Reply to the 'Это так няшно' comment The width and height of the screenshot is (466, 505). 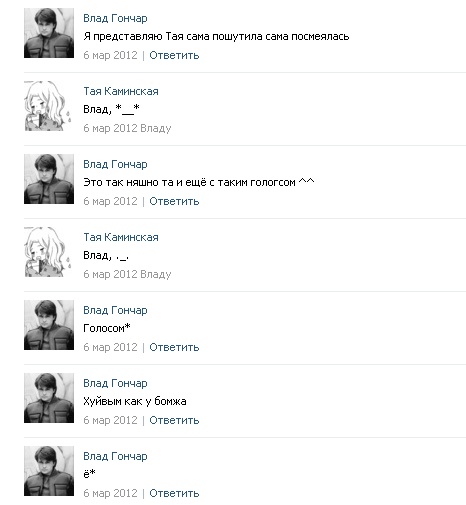coord(174,201)
